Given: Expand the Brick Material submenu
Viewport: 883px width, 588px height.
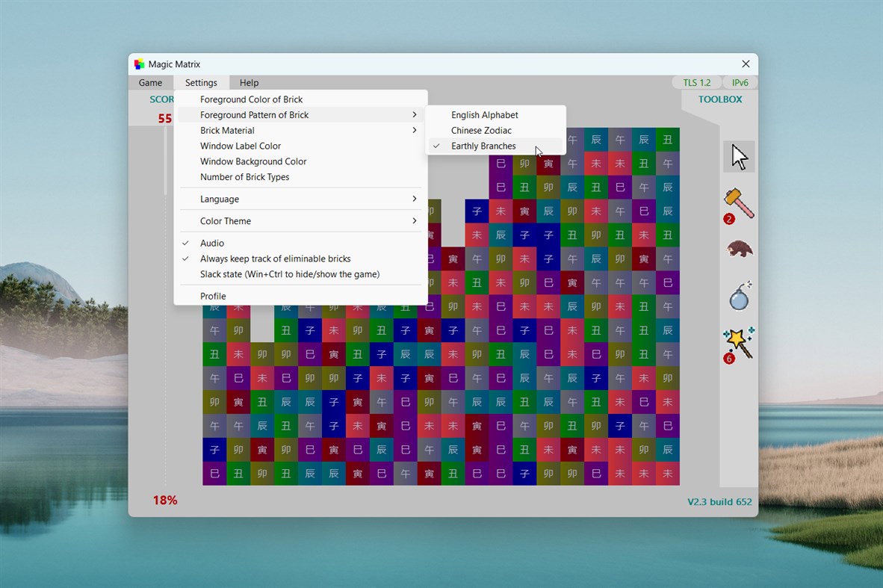Looking at the screenshot, I should point(227,130).
